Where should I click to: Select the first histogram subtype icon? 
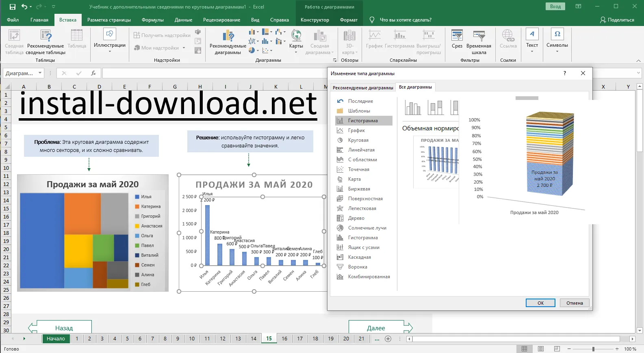pyautogui.click(x=413, y=108)
